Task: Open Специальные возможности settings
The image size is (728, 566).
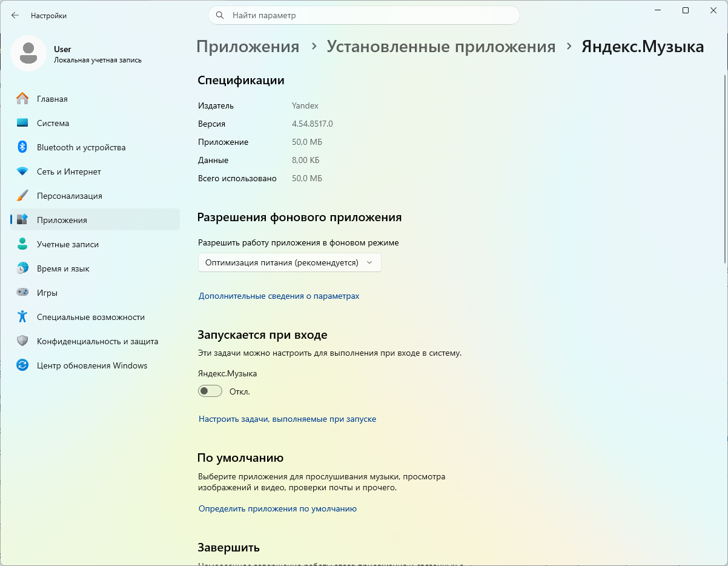Action: [x=95, y=317]
